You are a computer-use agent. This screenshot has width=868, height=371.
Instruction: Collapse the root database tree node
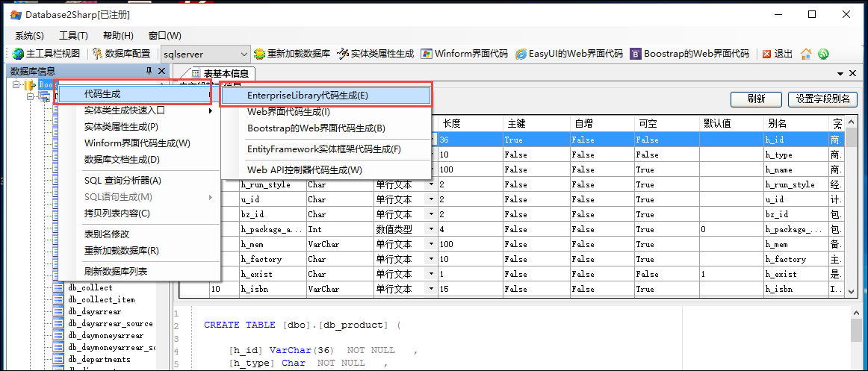tap(16, 84)
